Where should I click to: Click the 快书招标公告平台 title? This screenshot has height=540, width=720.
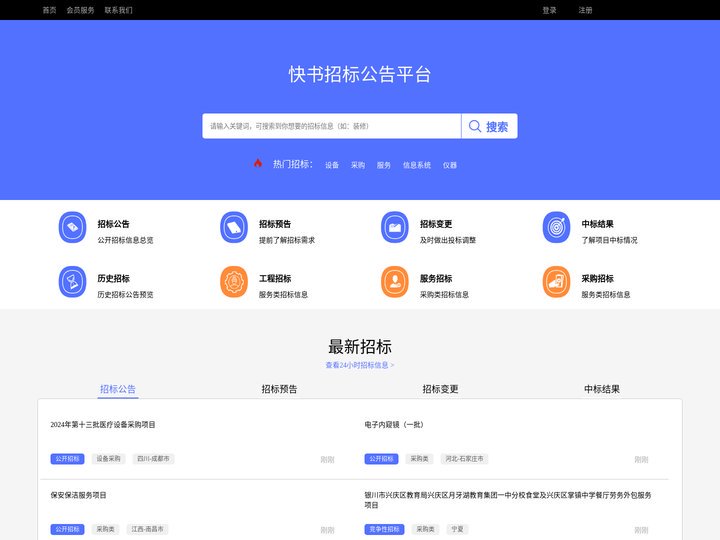(360, 74)
